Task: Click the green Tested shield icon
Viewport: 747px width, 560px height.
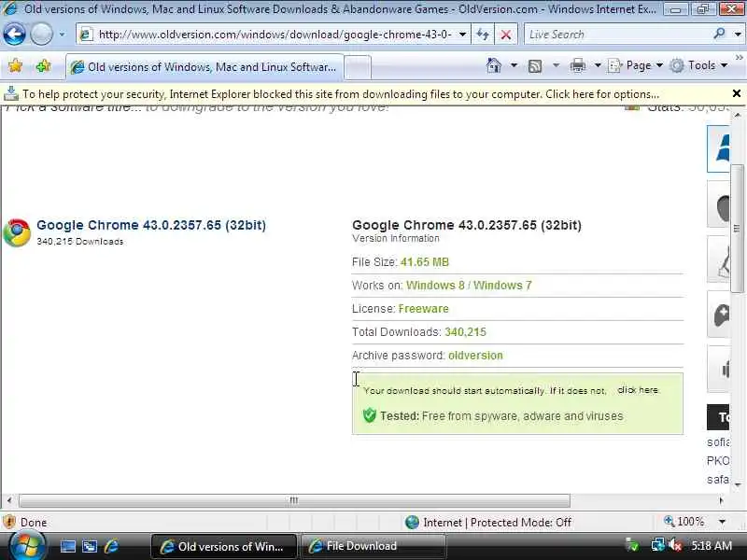Action: (370, 415)
